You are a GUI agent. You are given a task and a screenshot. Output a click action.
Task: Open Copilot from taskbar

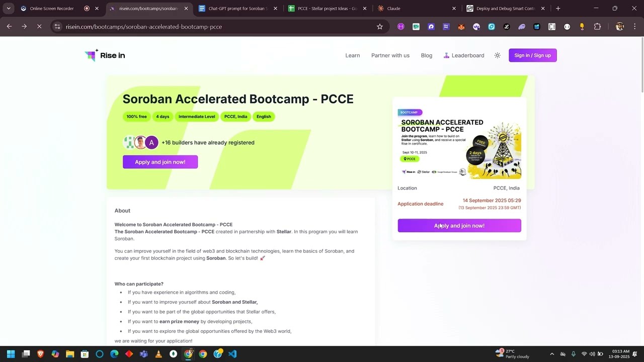tap(55, 354)
